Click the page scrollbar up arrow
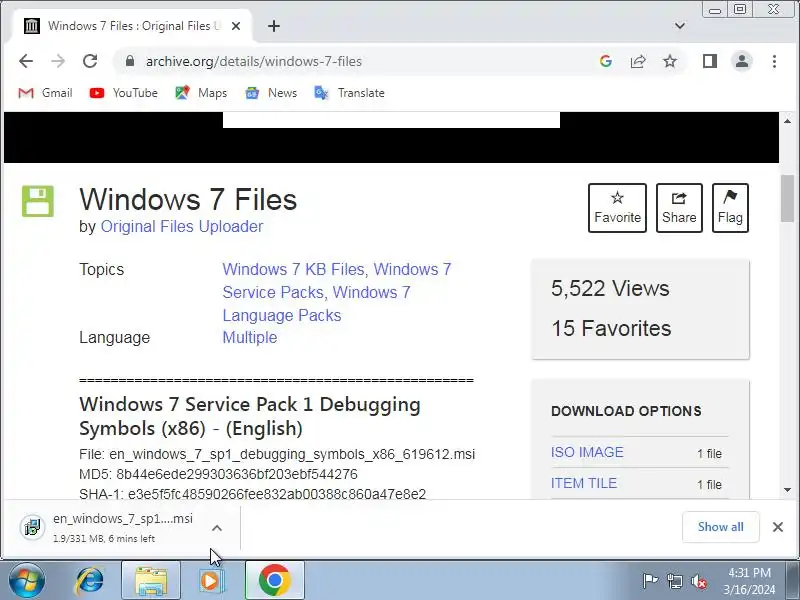The height and width of the screenshot is (600, 800). click(x=787, y=121)
